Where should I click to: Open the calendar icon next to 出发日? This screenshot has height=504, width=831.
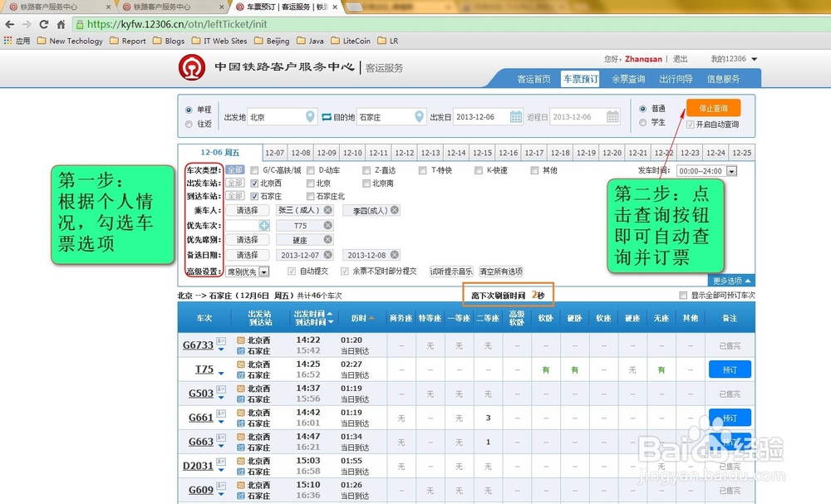click(x=514, y=117)
